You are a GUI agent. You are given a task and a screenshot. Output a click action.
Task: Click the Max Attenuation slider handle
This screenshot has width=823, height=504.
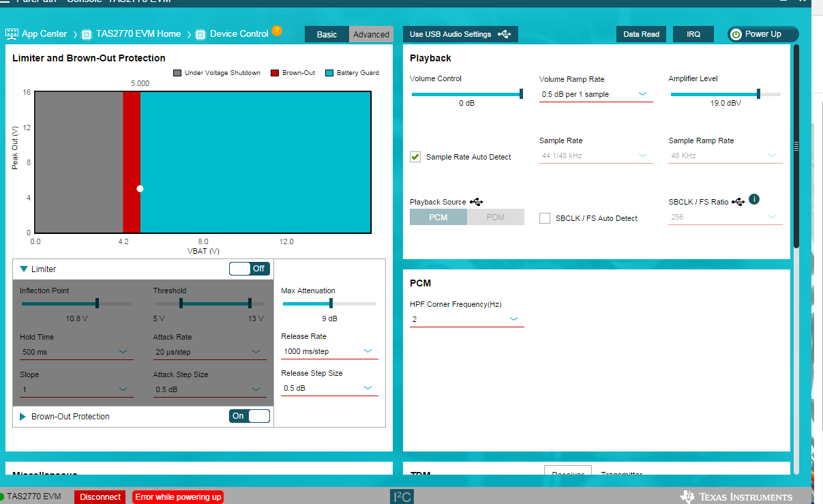pos(331,303)
